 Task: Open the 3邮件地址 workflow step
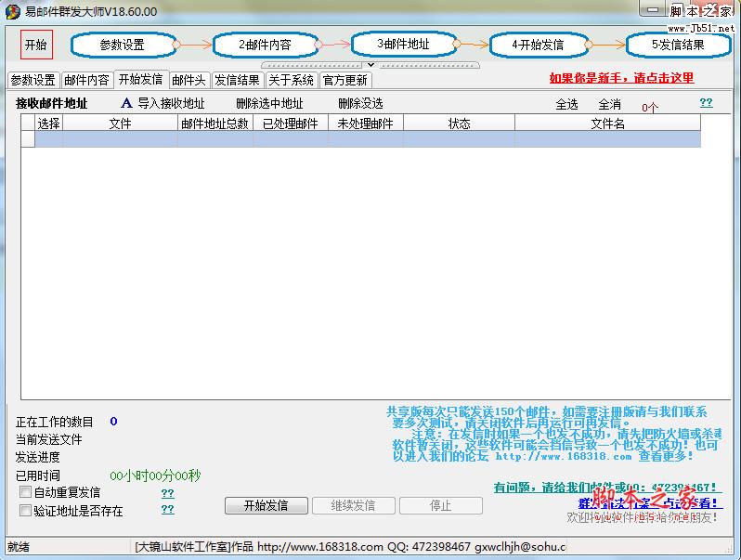tap(403, 44)
